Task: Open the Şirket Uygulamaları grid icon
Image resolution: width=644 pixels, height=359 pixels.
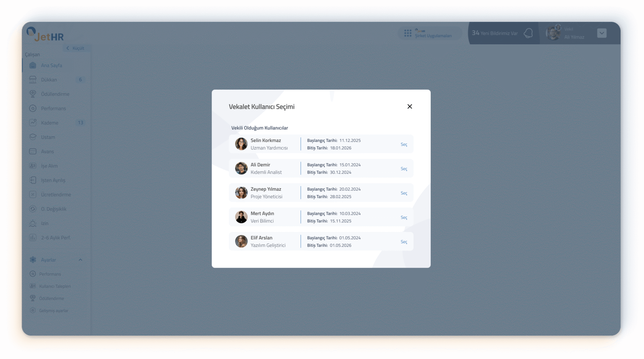Action: coord(408,33)
